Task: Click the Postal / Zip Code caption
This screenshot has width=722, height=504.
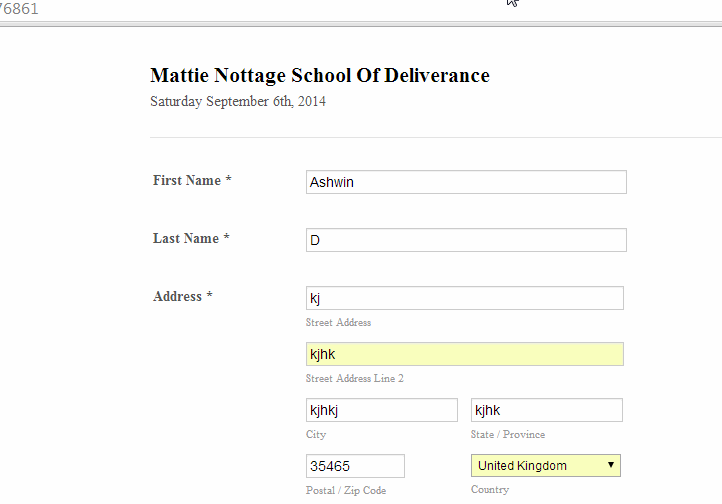Action: pyautogui.click(x=345, y=491)
